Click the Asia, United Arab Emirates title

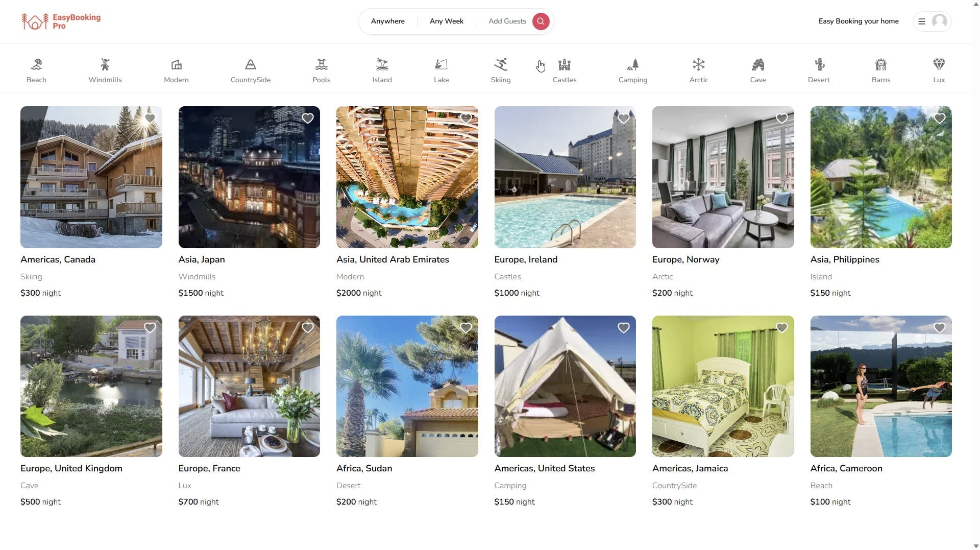click(393, 259)
